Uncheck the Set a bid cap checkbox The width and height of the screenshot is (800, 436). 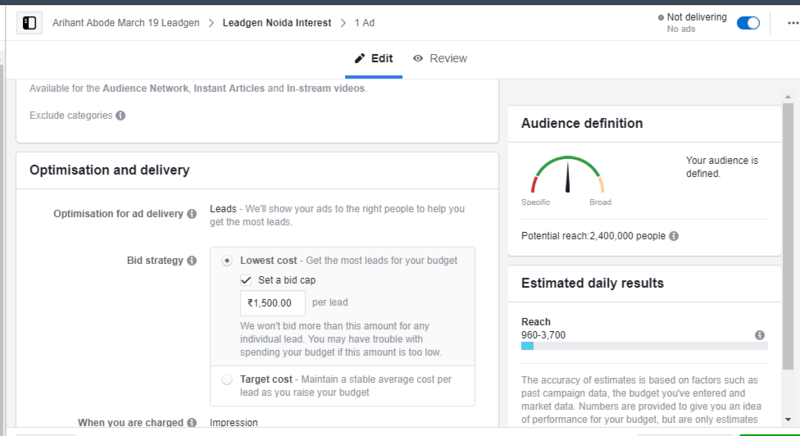[x=246, y=280]
